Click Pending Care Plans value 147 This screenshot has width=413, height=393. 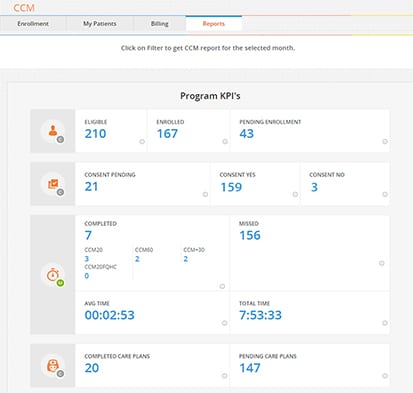coord(250,368)
